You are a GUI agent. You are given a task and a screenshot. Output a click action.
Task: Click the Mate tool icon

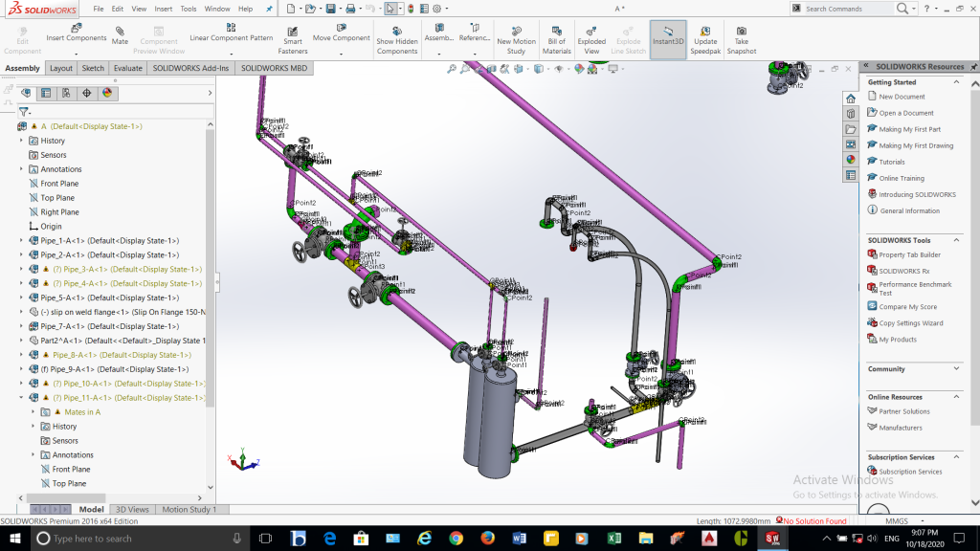(x=120, y=31)
